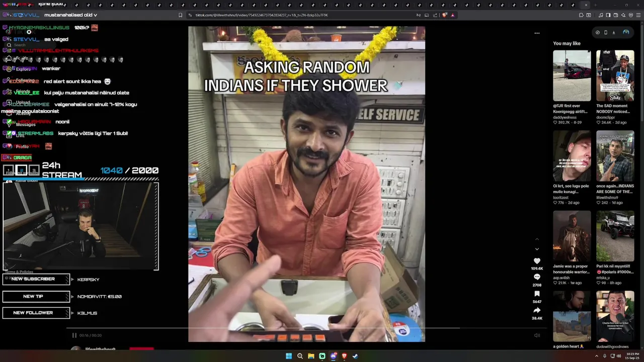Open File Explorer from the taskbar
The width and height of the screenshot is (644, 362).
click(311, 356)
